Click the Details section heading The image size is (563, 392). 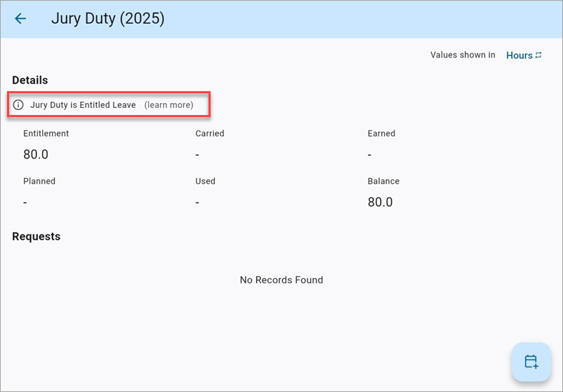pyautogui.click(x=30, y=81)
